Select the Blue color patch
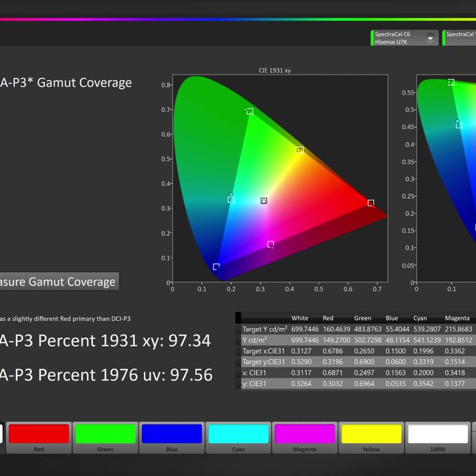The image size is (476, 476). click(x=172, y=437)
